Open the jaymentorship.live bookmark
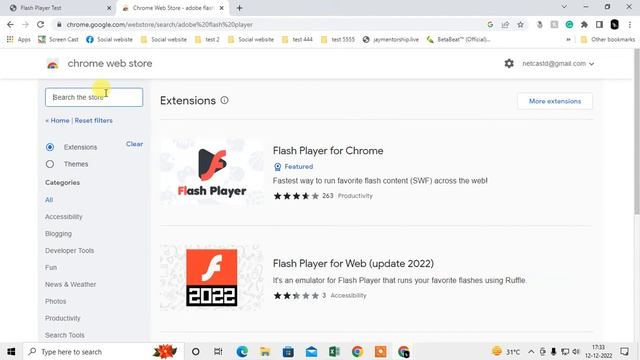 [391, 40]
